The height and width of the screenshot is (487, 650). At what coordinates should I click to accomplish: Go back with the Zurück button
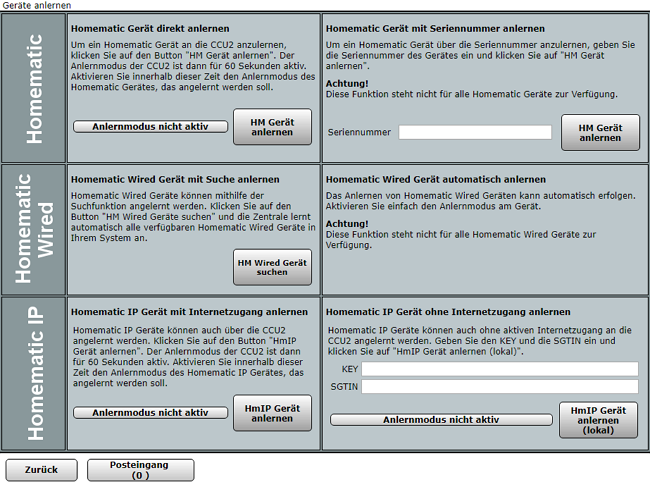[41, 470]
